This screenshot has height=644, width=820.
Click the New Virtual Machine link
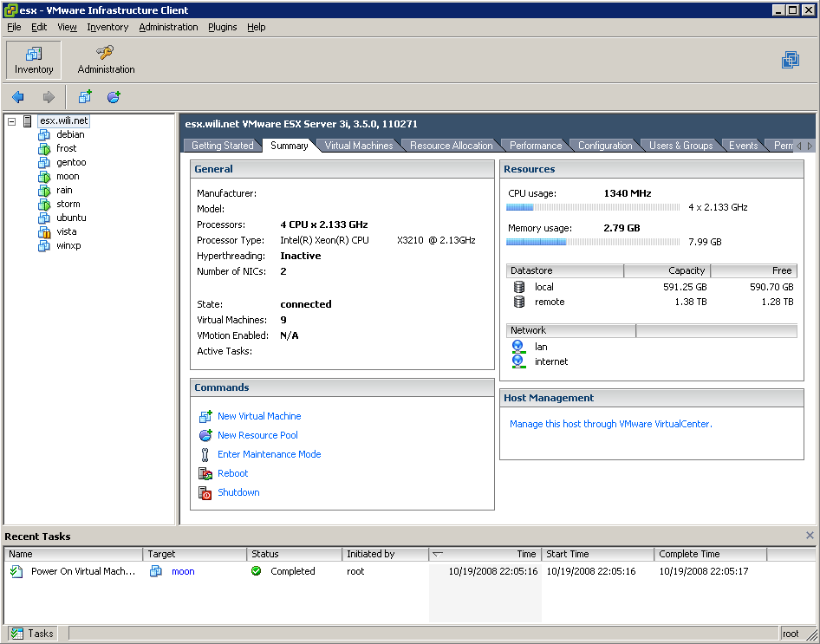[x=259, y=416]
